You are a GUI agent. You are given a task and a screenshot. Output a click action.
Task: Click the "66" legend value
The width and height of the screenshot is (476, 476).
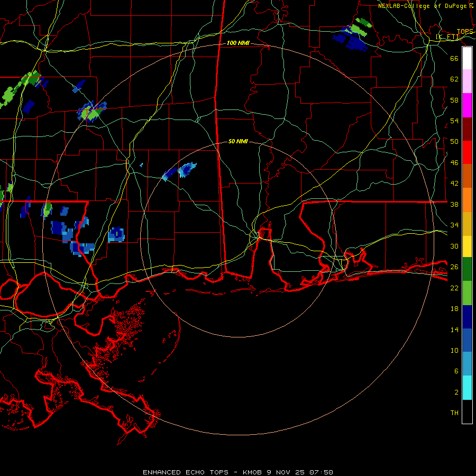pyautogui.click(x=454, y=58)
